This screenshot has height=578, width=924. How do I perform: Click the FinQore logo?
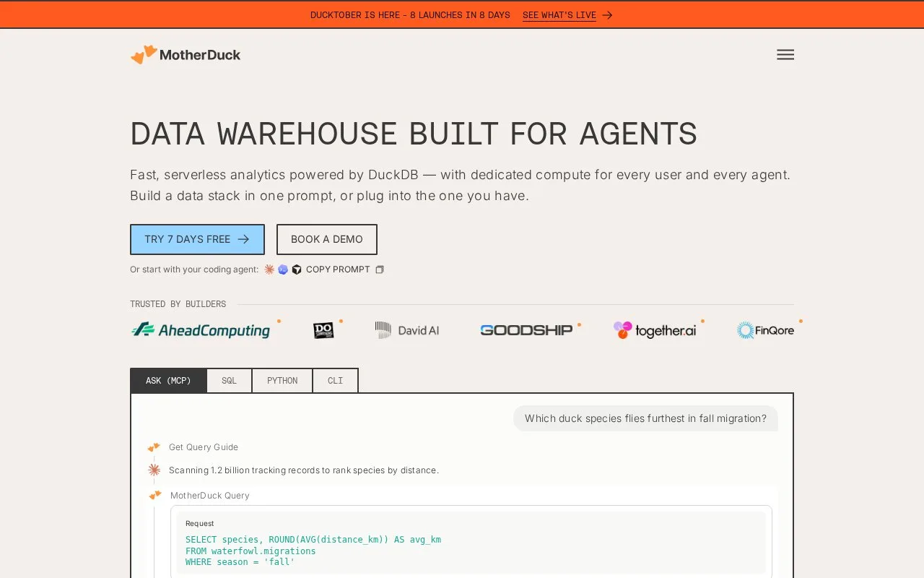coord(765,330)
